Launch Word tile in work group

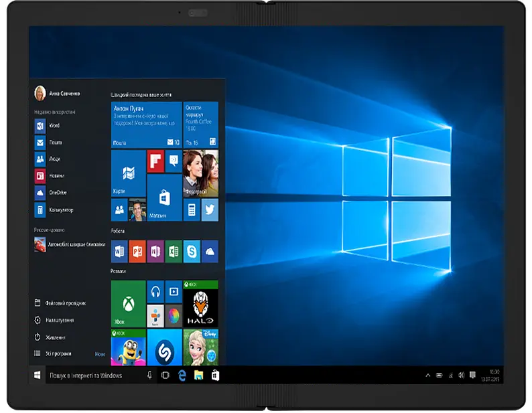coord(119,251)
